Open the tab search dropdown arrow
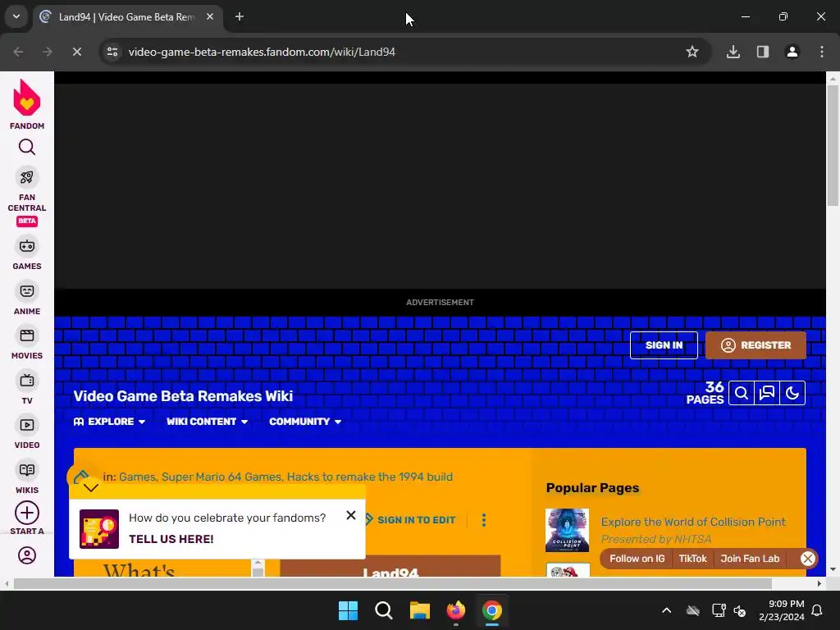The height and width of the screenshot is (630, 840). click(16, 16)
